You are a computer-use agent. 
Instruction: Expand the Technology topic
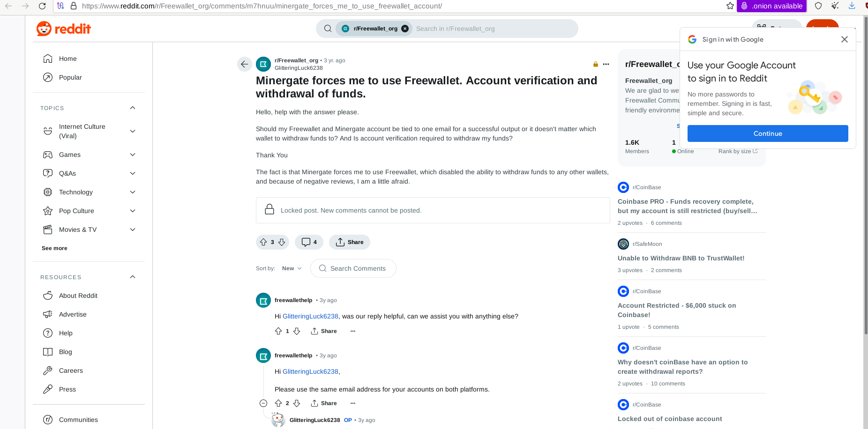pyautogui.click(x=133, y=192)
